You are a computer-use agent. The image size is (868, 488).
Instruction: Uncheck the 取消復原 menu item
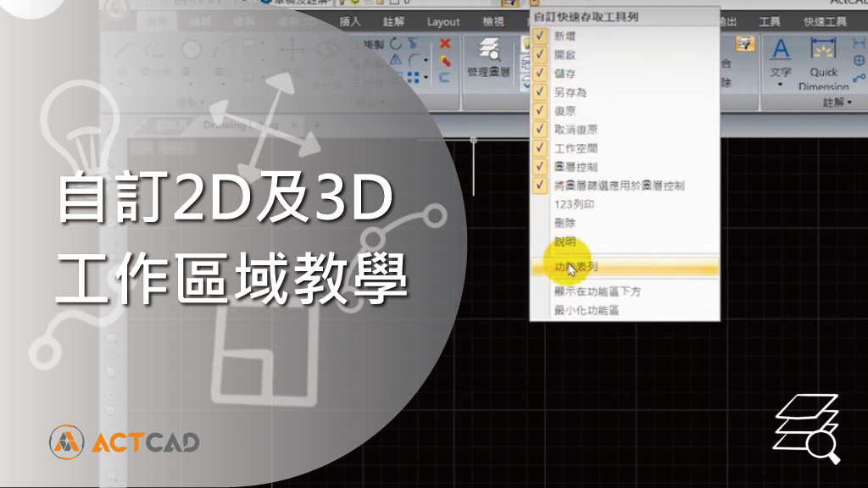(x=625, y=130)
